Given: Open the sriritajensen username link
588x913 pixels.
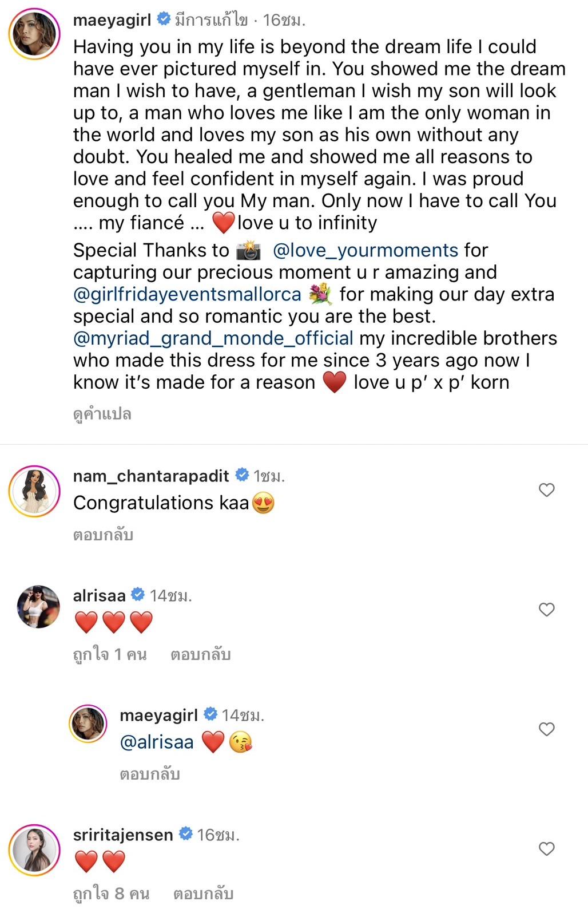Looking at the screenshot, I should tap(123, 835).
